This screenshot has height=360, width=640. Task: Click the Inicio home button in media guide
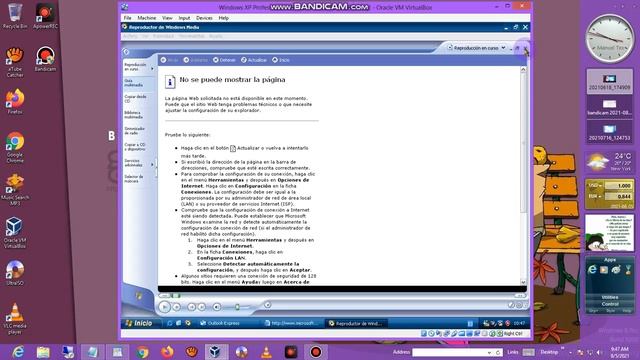pos(281,60)
